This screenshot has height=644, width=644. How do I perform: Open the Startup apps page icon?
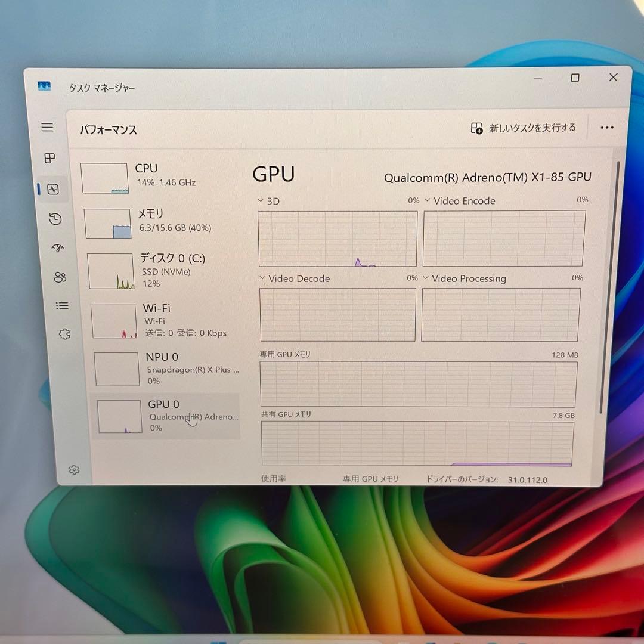pos(58,248)
